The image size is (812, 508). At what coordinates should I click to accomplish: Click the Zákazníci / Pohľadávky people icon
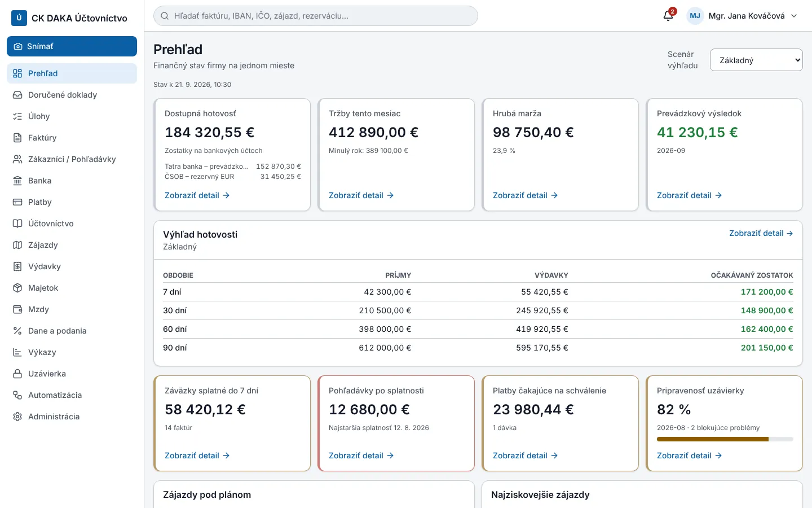(17, 159)
